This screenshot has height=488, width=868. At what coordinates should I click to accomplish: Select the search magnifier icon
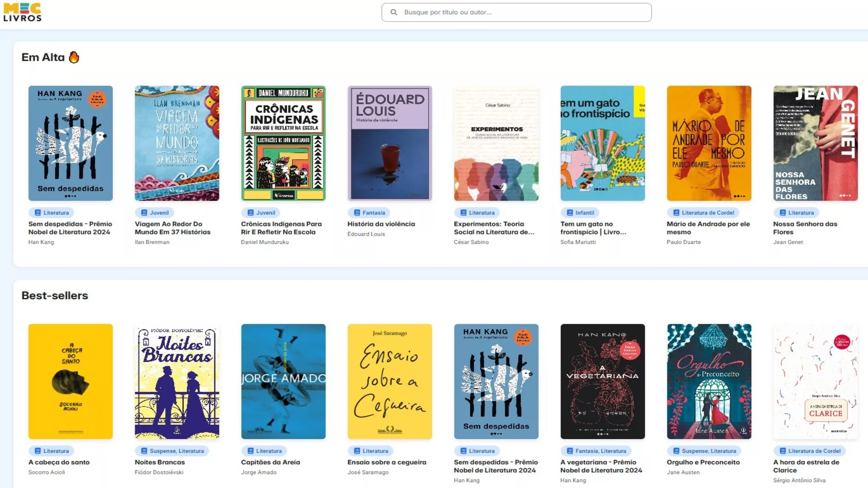click(394, 12)
